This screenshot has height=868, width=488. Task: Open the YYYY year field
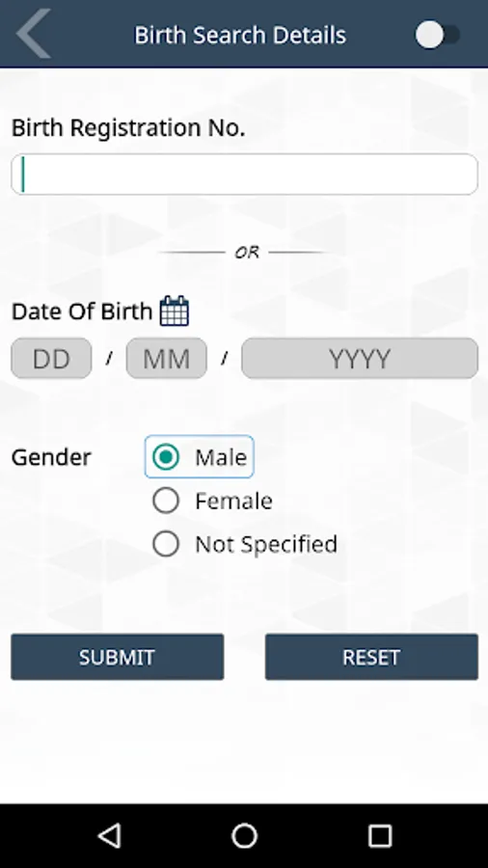360,359
